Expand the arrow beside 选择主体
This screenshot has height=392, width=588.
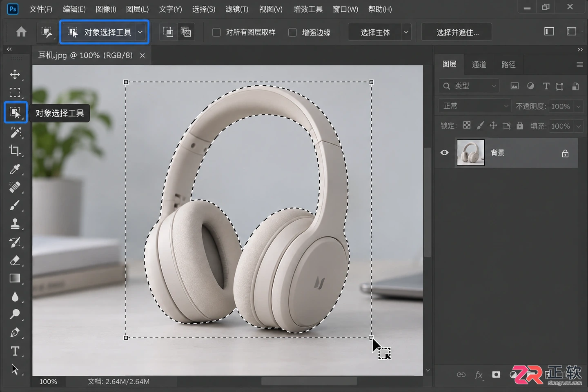tap(406, 32)
